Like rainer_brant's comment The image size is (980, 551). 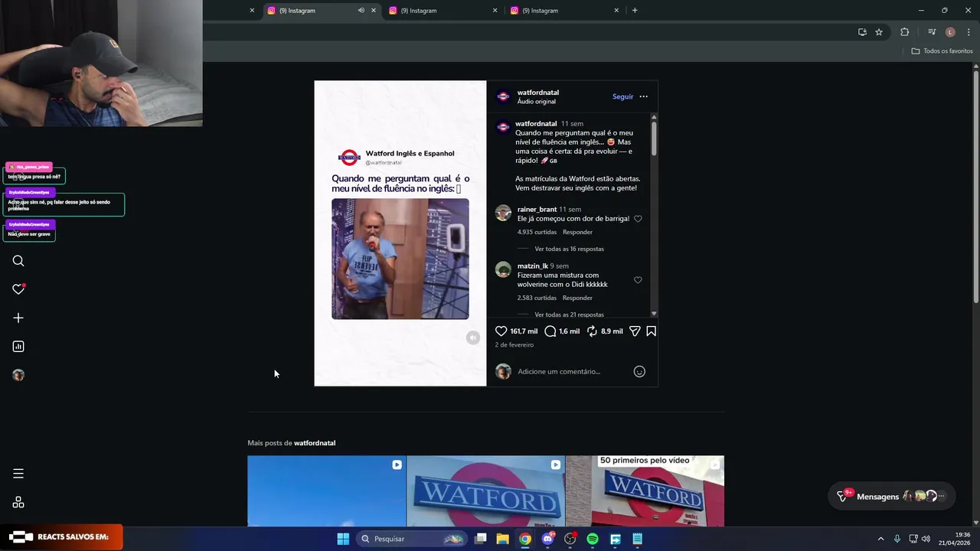(x=638, y=219)
